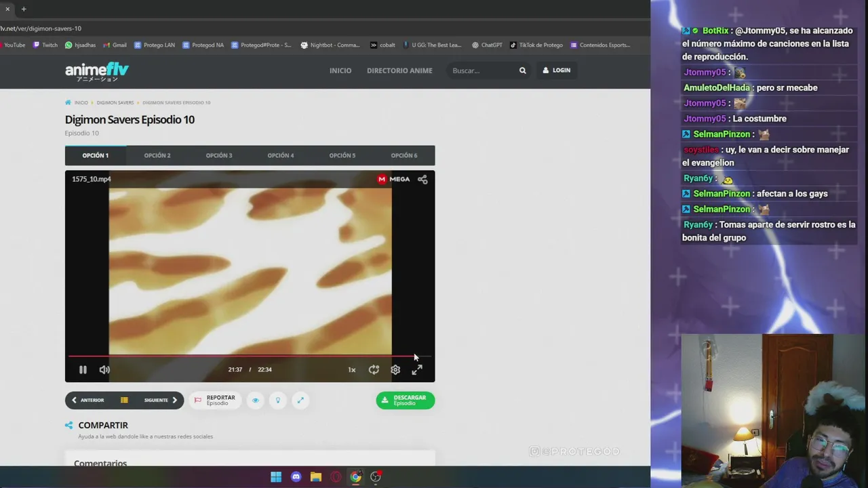Open the Protego LAN bookmark

click(155, 45)
